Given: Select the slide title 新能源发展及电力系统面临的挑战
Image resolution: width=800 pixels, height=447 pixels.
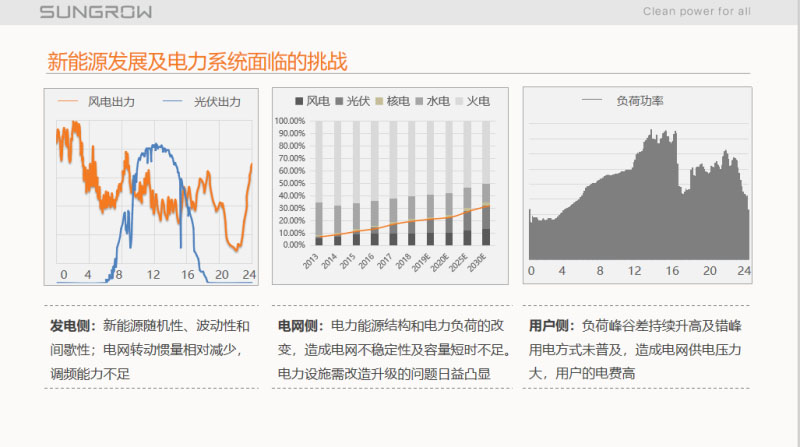Looking at the screenshot, I should pos(198,62).
